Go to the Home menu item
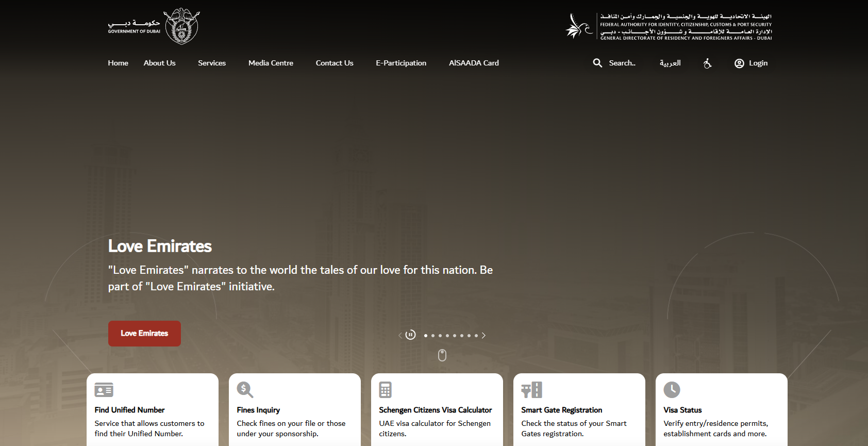Image resolution: width=868 pixels, height=446 pixels. point(118,63)
